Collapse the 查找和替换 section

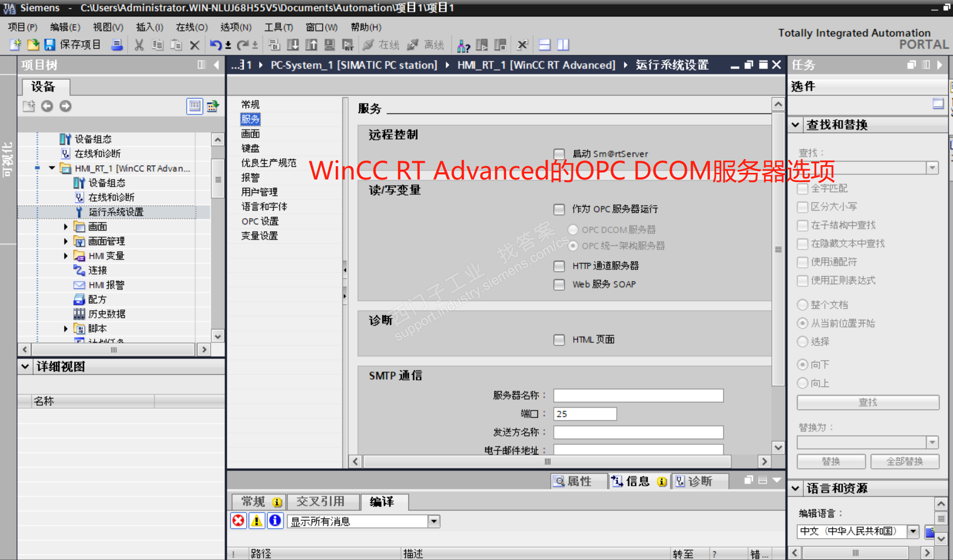click(x=795, y=124)
